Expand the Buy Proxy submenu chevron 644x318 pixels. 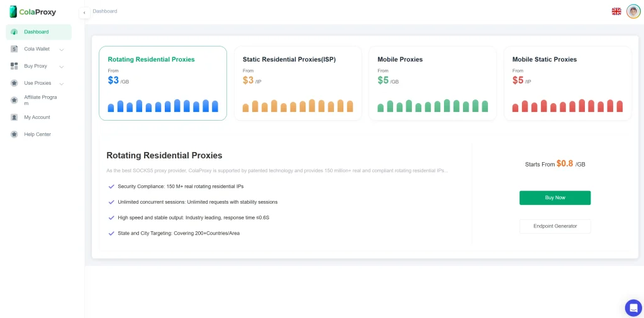(x=62, y=67)
